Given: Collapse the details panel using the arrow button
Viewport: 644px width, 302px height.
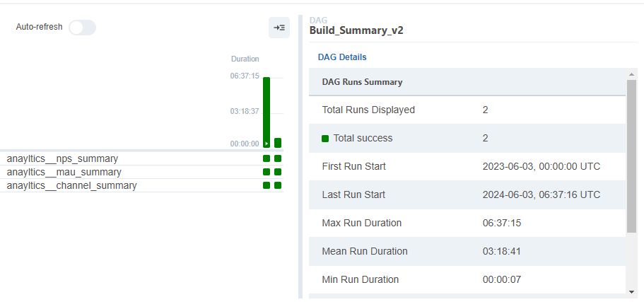Looking at the screenshot, I should pyautogui.click(x=279, y=28).
